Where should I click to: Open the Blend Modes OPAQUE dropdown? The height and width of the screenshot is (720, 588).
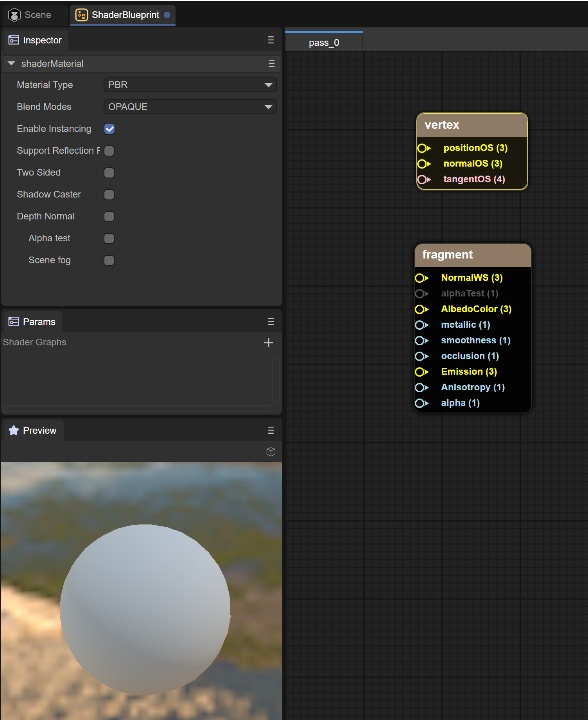click(190, 107)
